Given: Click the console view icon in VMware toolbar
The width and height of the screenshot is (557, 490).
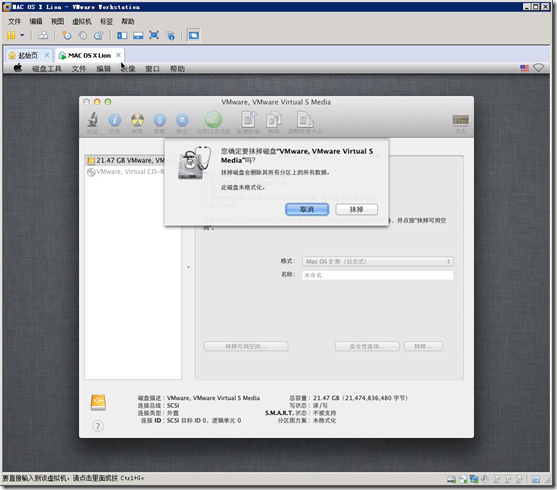Looking at the screenshot, I should tap(194, 35).
